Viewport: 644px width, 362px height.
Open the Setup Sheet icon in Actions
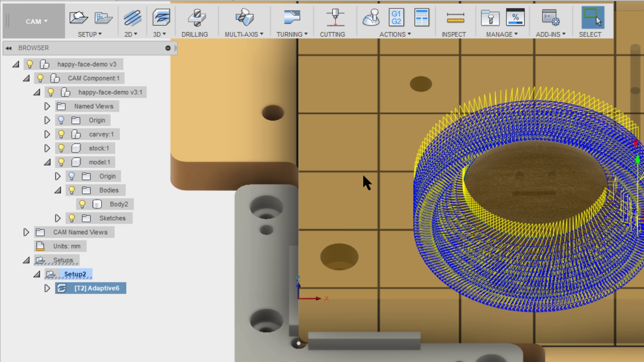coord(422,17)
